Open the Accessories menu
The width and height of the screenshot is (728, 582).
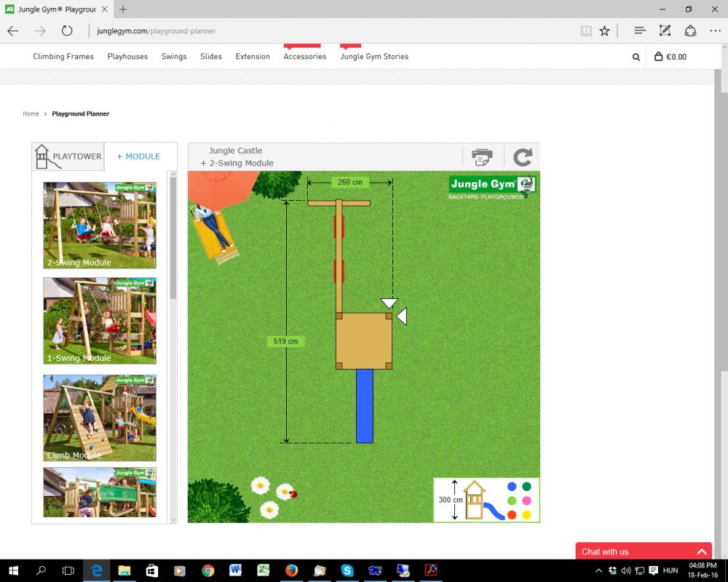click(x=305, y=57)
